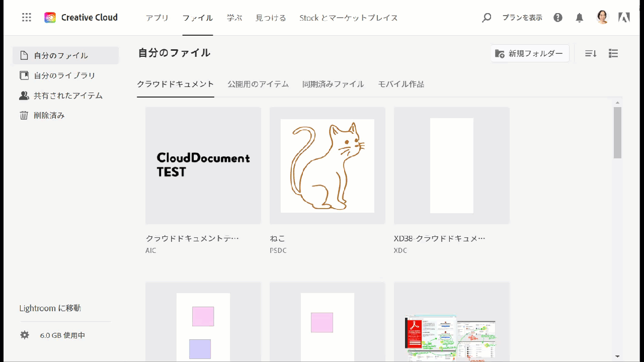Switch to the クラウドドキュメント tab
This screenshot has width=644, height=362.
point(176,84)
